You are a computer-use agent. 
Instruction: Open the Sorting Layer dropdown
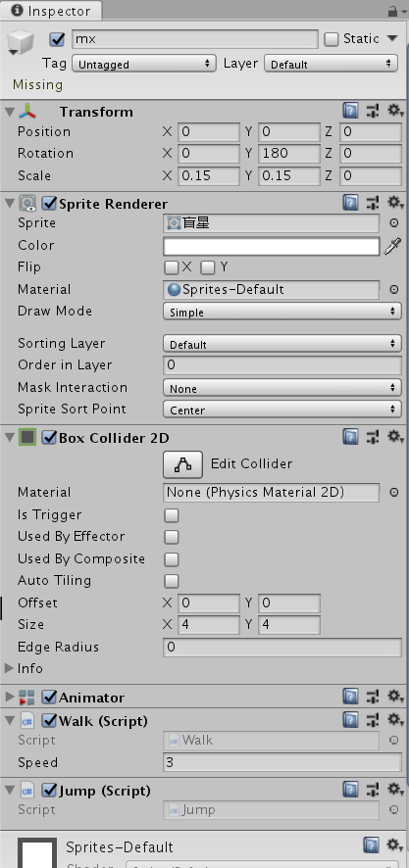click(x=282, y=344)
